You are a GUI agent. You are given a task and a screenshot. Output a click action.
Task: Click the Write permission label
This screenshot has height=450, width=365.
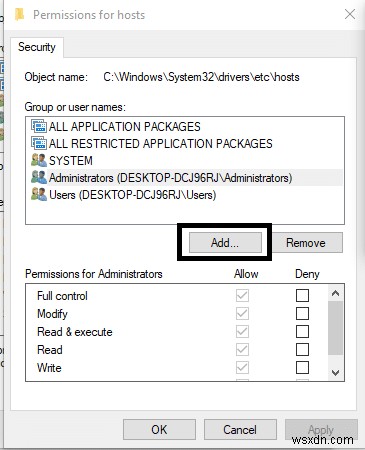49,368
